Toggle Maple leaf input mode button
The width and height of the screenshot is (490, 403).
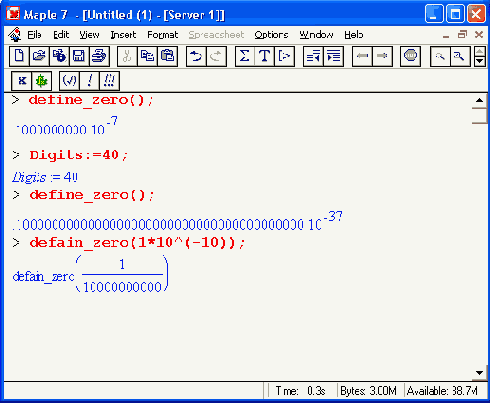click(42, 81)
